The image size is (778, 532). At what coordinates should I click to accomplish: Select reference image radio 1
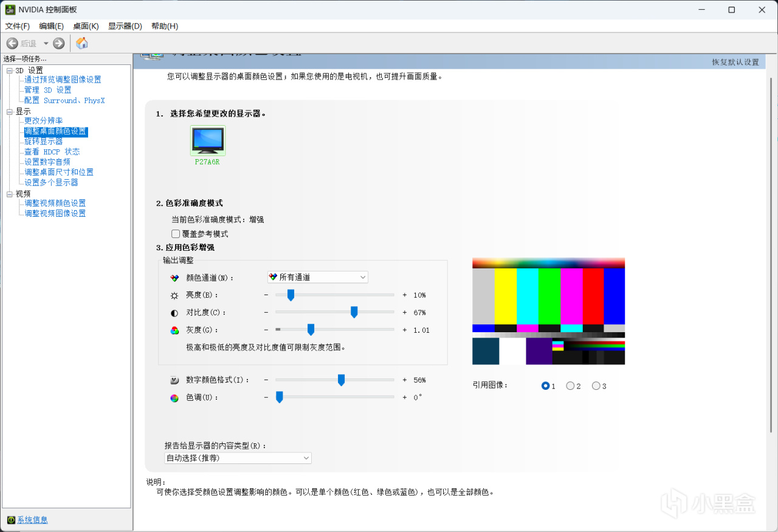click(x=545, y=386)
